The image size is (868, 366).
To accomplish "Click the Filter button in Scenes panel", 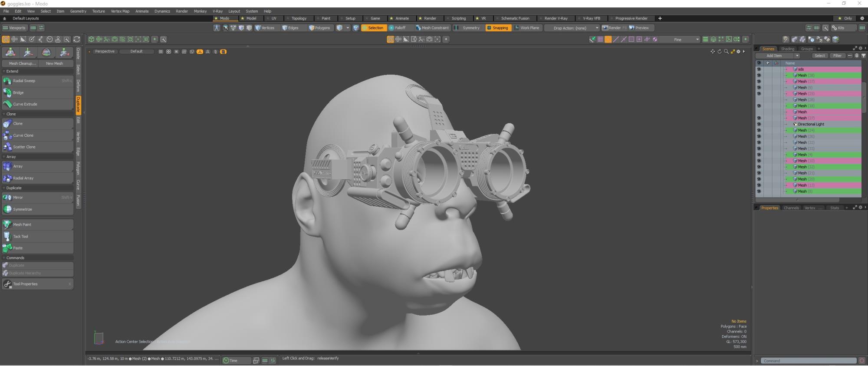I will coord(837,56).
